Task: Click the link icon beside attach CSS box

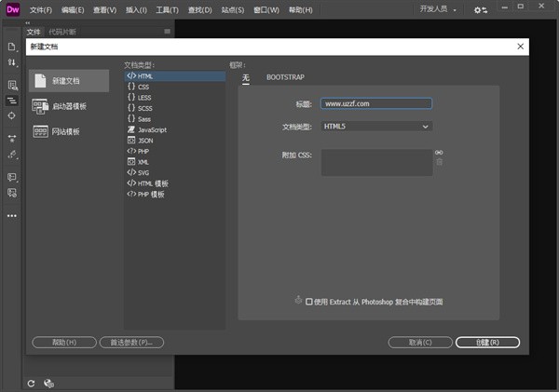Action: click(x=439, y=152)
